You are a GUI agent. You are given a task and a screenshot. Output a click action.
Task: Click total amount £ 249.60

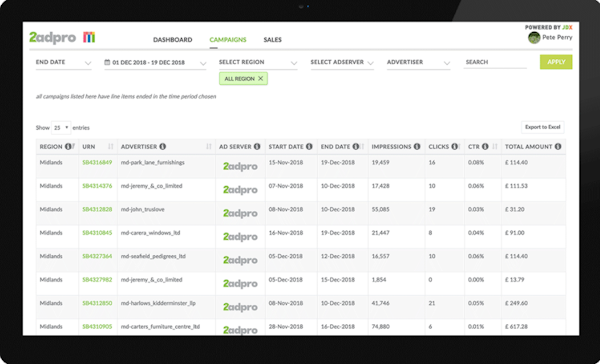[516, 303]
